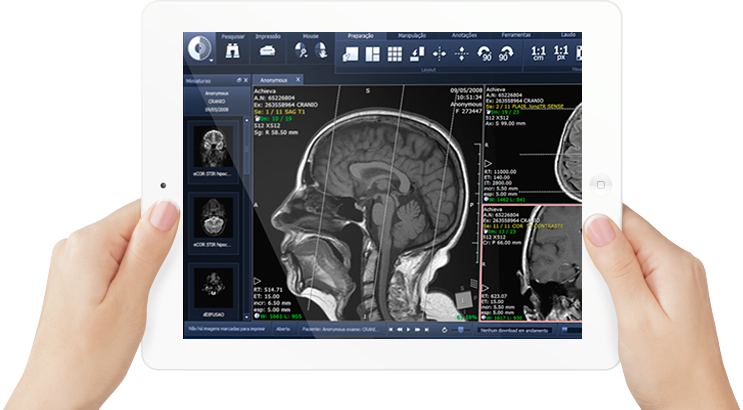Screen dimensions: 743x410
Task: Tap the tablet home button
Action: coord(600,185)
